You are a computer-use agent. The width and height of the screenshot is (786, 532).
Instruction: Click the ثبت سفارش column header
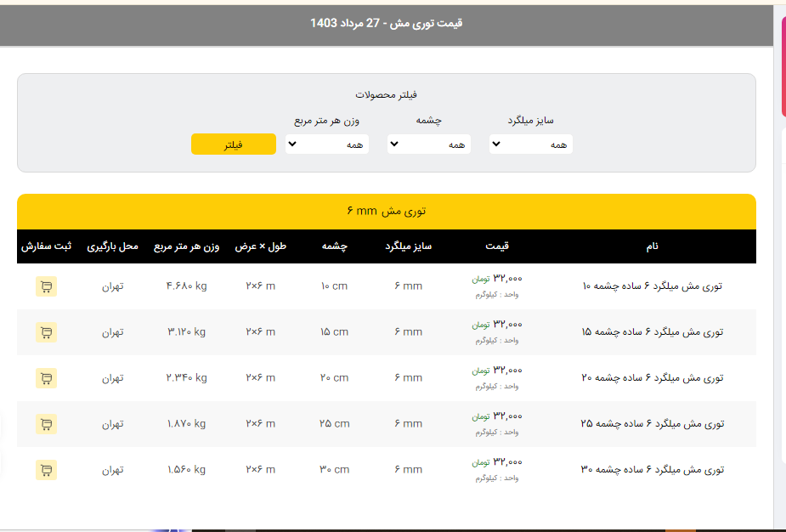click(46, 246)
